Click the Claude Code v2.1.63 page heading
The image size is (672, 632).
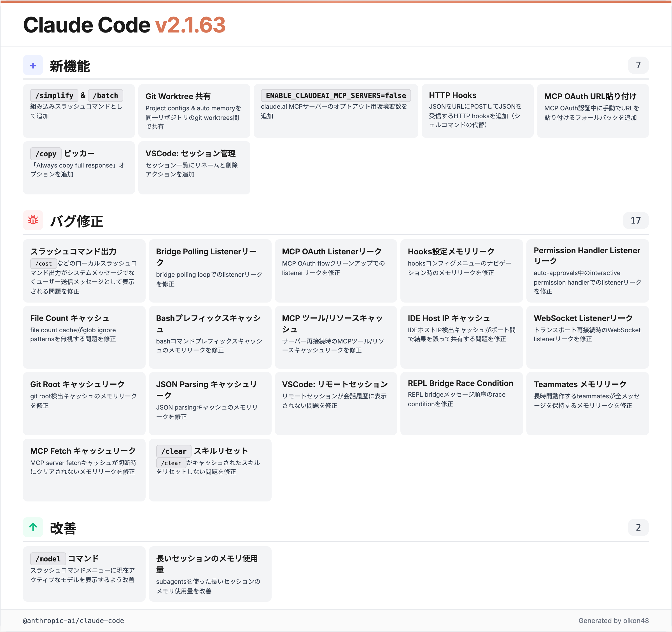(x=124, y=25)
